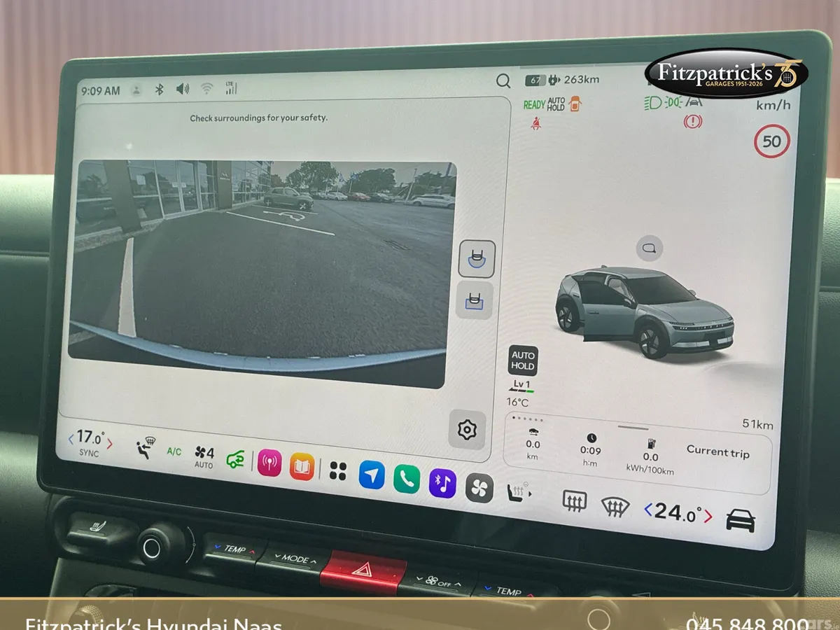Open the camera settings gear
The width and height of the screenshot is (840, 630).
467,429
